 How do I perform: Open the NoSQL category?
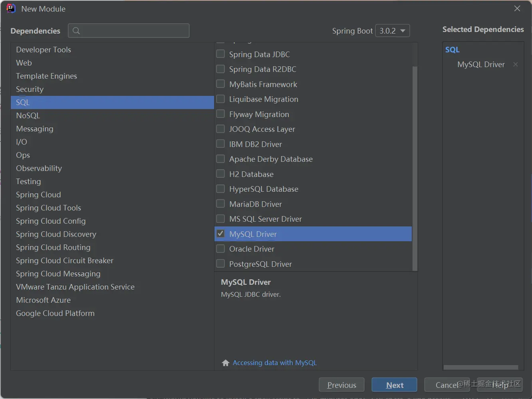112,115
